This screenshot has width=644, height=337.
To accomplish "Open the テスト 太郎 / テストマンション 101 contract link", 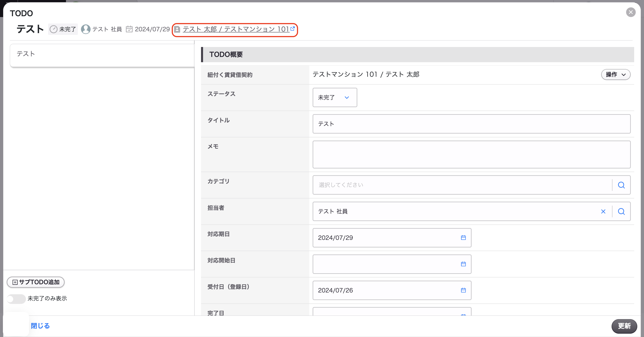I will (x=236, y=29).
